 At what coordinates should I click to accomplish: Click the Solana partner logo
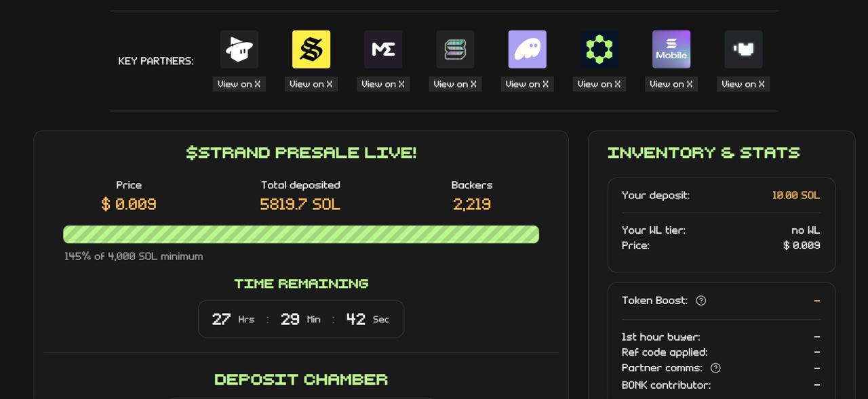click(455, 49)
